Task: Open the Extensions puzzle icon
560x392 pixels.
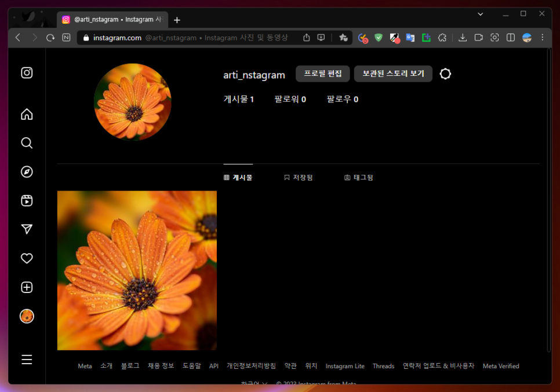Action: click(x=442, y=38)
